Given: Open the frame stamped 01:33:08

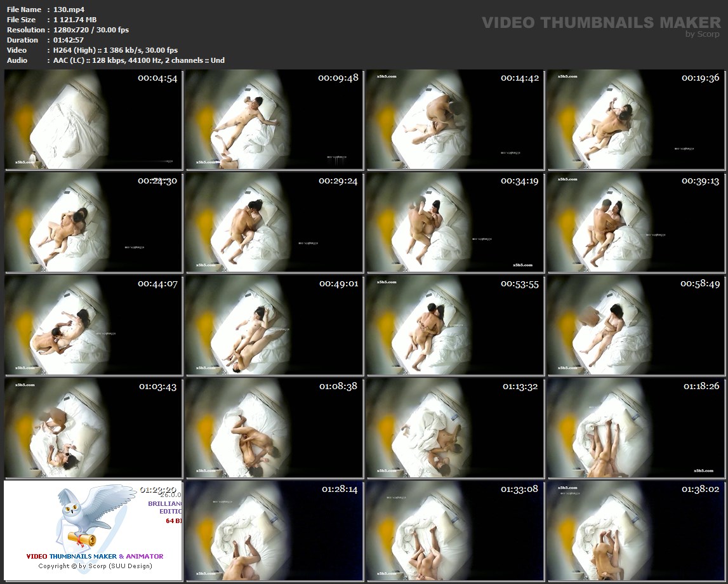Looking at the screenshot, I should 456,531.
